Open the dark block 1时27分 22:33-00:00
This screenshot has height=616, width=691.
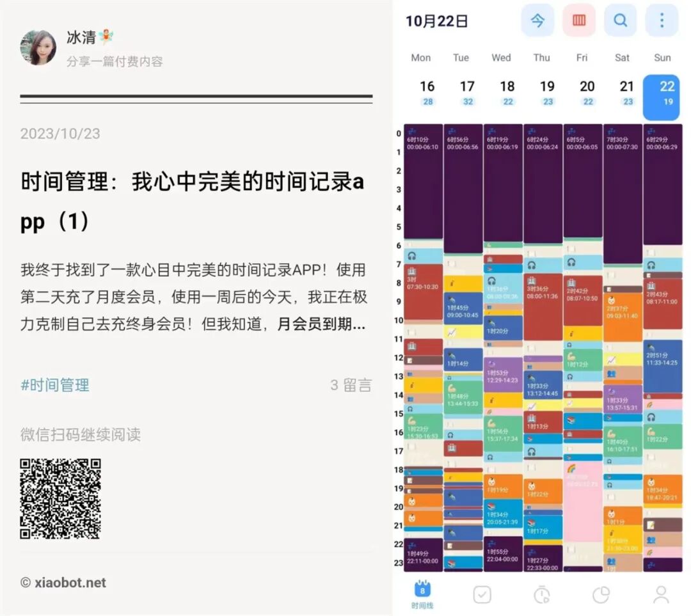pyautogui.click(x=543, y=558)
